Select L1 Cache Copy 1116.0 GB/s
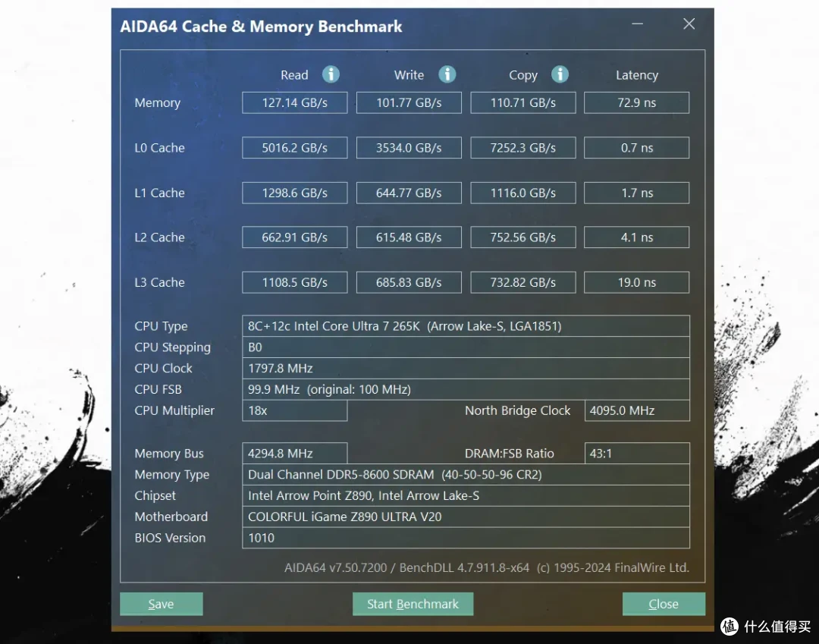The image size is (819, 644). 522,193
